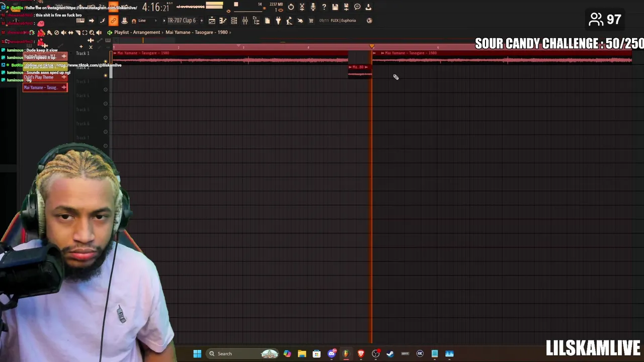Click the microphone one-click recording icon
Image resolution: width=644 pixels, height=362 pixels.
(313, 7)
